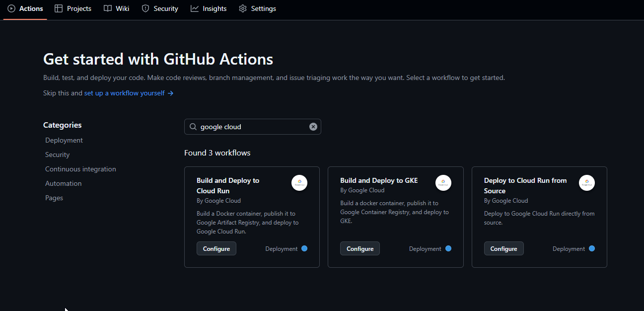
Task: Open the Actions tab
Action: pyautogui.click(x=25, y=8)
